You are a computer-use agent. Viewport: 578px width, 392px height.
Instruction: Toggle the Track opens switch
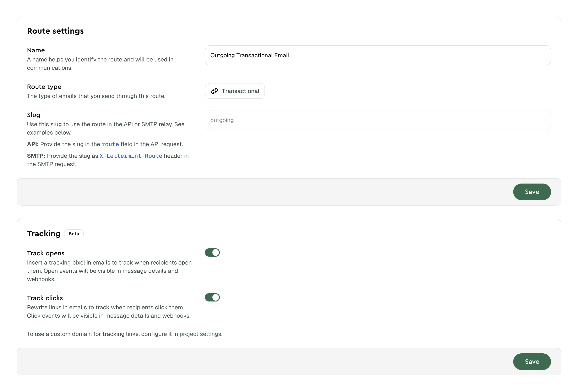tap(212, 252)
